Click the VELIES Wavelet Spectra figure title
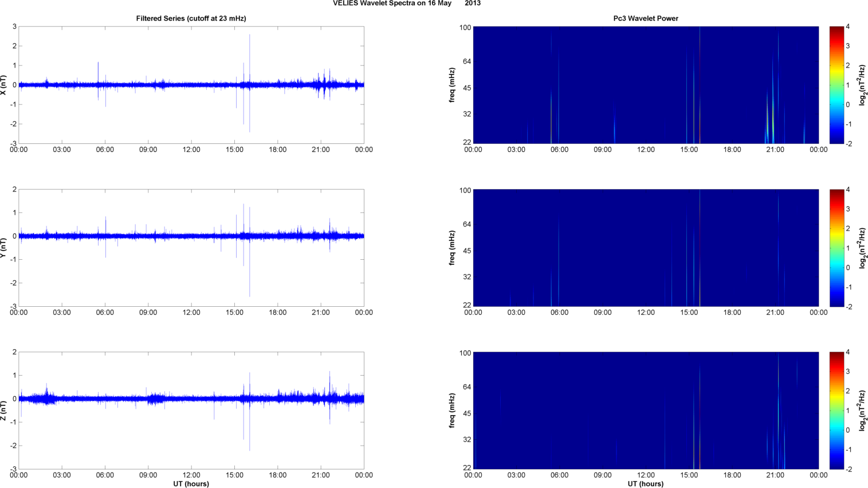The height and width of the screenshot is (488, 868). pyautogui.click(x=407, y=3)
